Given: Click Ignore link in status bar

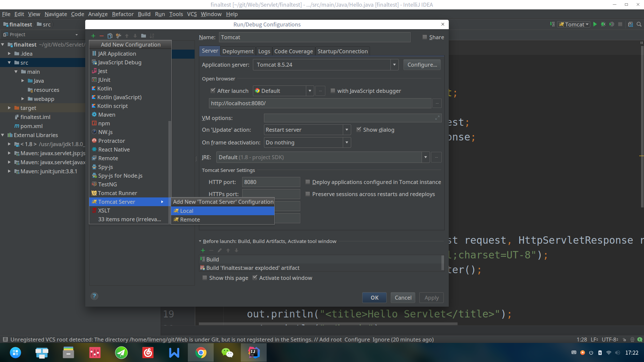Looking at the screenshot, I should (381, 340).
